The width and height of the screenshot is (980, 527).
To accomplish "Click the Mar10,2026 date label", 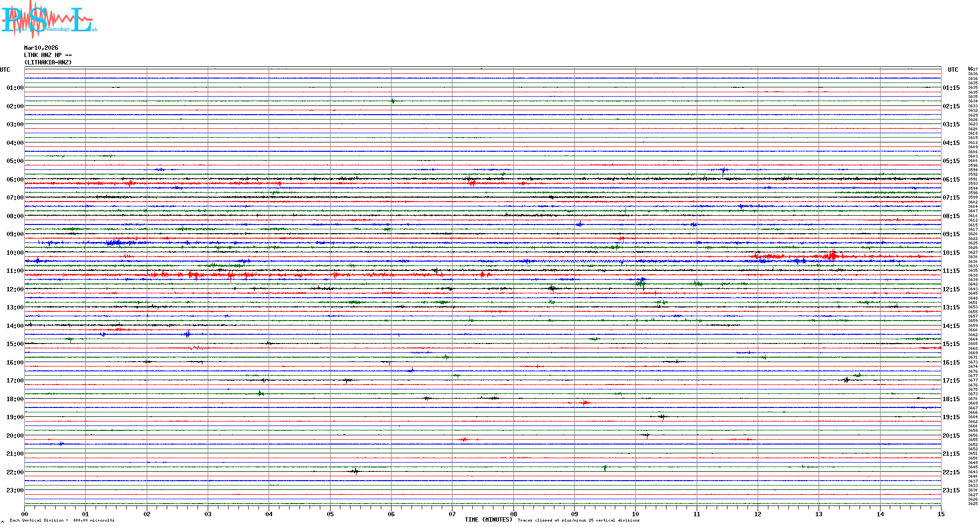I will (x=41, y=48).
